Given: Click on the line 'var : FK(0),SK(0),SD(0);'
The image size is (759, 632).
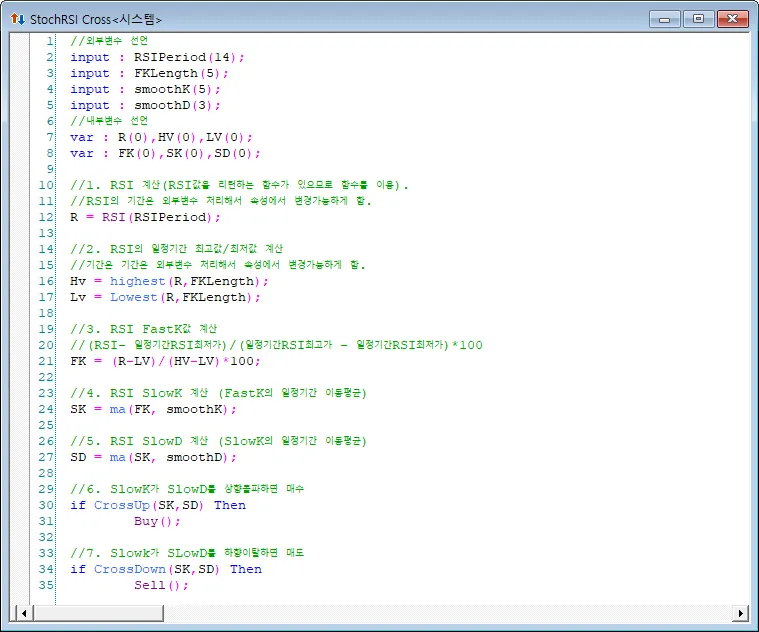Looking at the screenshot, I should 165,153.
